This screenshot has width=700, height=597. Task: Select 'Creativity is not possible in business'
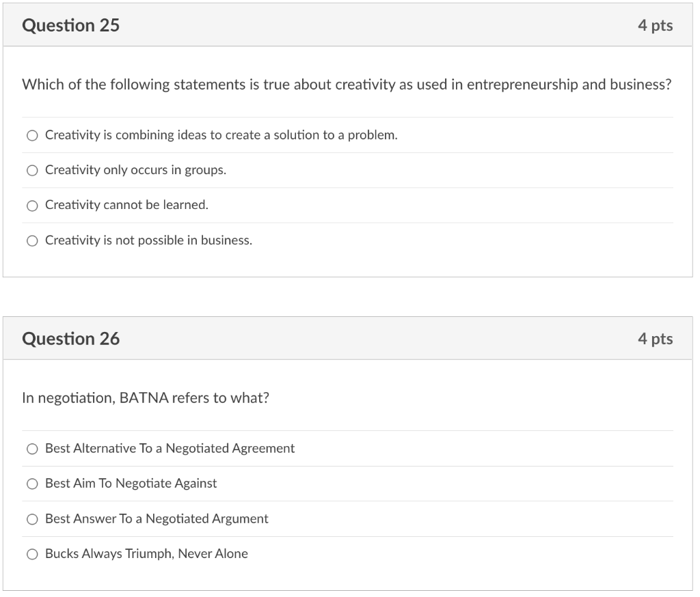pos(32,240)
